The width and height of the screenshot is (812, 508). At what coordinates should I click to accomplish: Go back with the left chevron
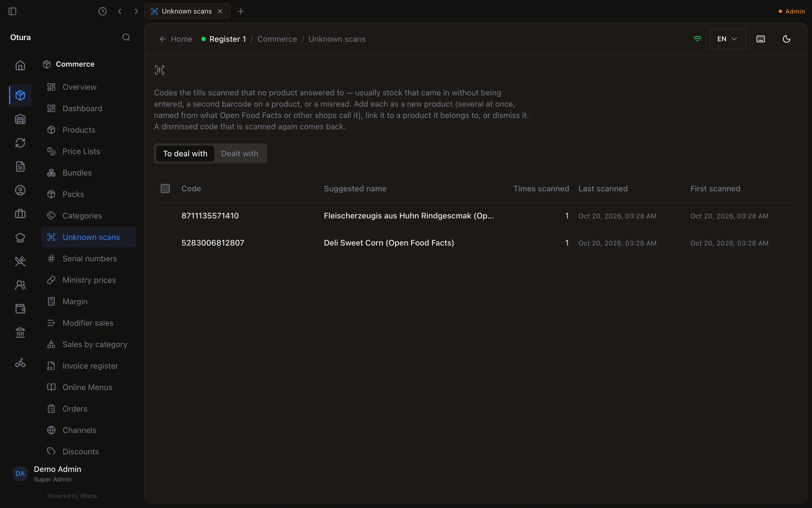click(x=120, y=11)
